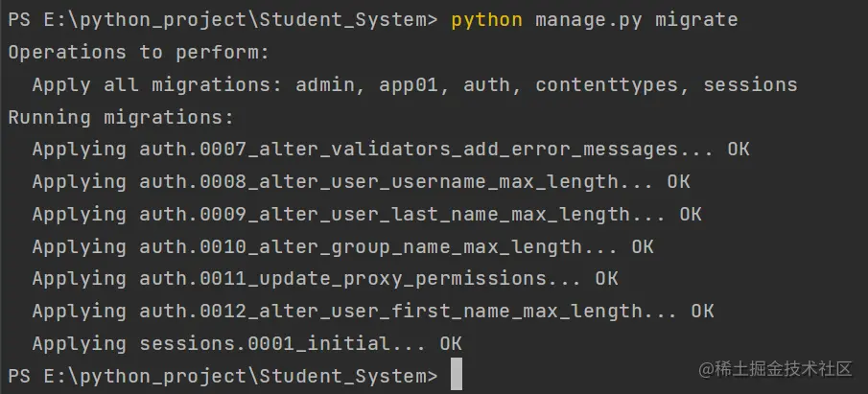Click the blinking cursor at the final prompt
This screenshot has width=868, height=394.
456,375
